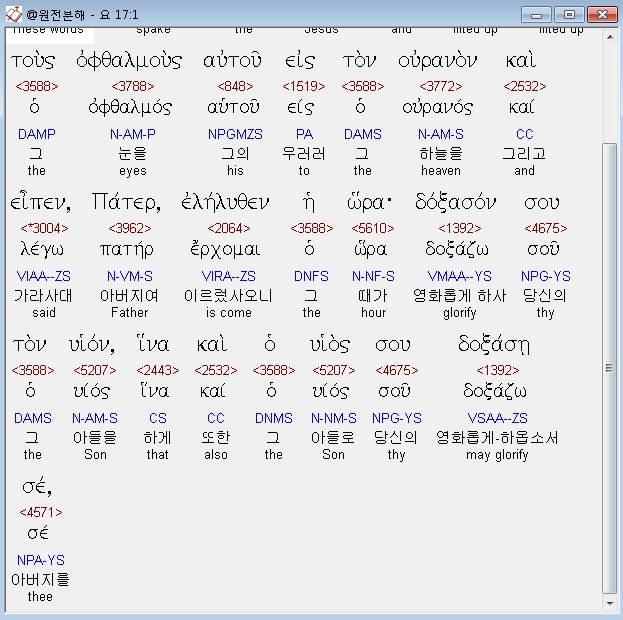Viewport: 623px width, 620px height.
Task: Close the window with the X button
Action: (x=602, y=15)
